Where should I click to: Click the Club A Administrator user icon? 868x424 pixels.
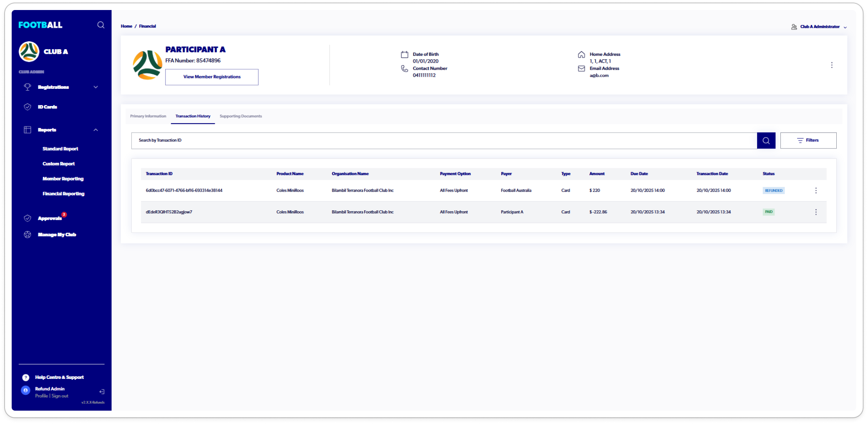pos(794,27)
